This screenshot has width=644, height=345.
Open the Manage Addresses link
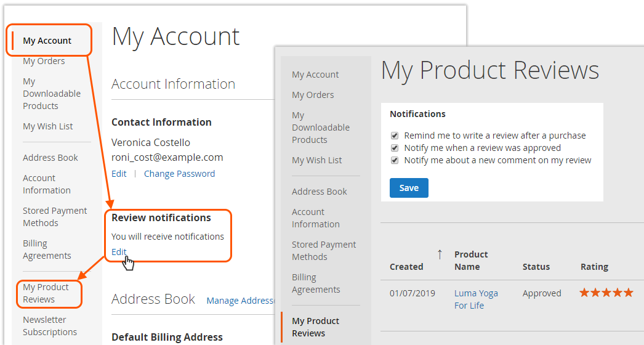point(241,301)
